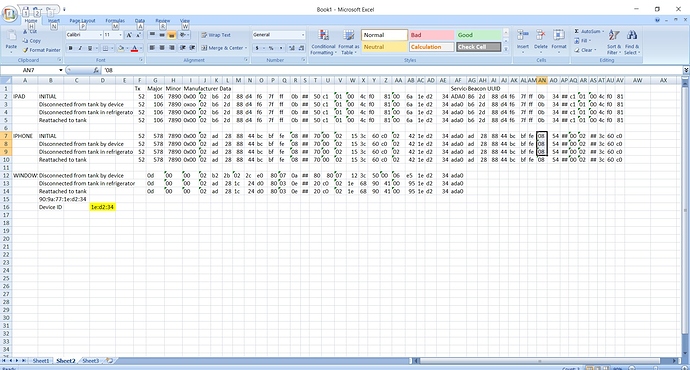The height and width of the screenshot is (370, 690).
Task: Set Top Align for cells
Action: [x=152, y=35]
